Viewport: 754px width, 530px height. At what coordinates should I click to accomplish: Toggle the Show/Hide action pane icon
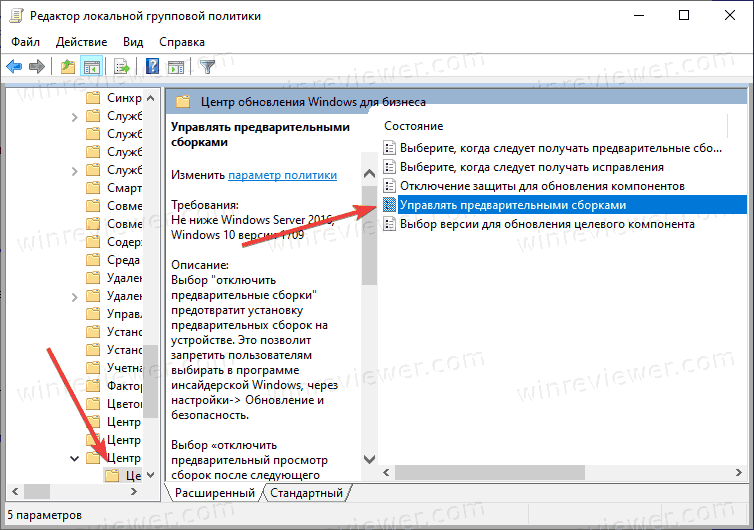click(176, 66)
